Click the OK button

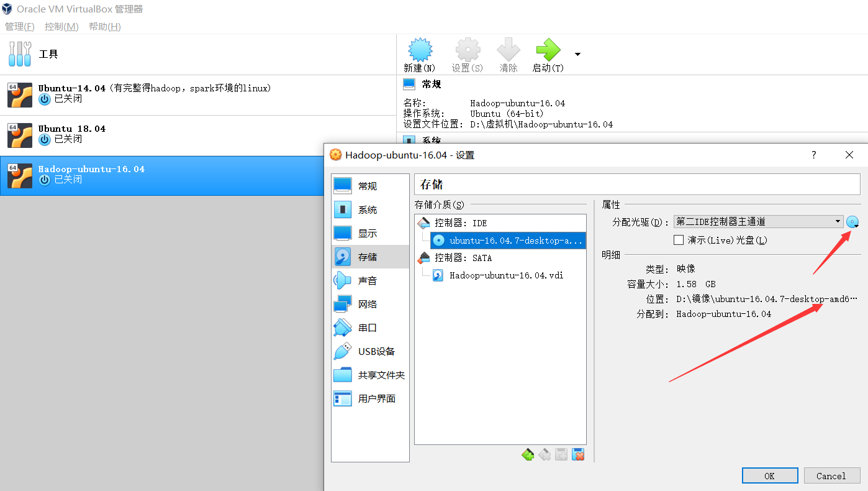coord(770,476)
